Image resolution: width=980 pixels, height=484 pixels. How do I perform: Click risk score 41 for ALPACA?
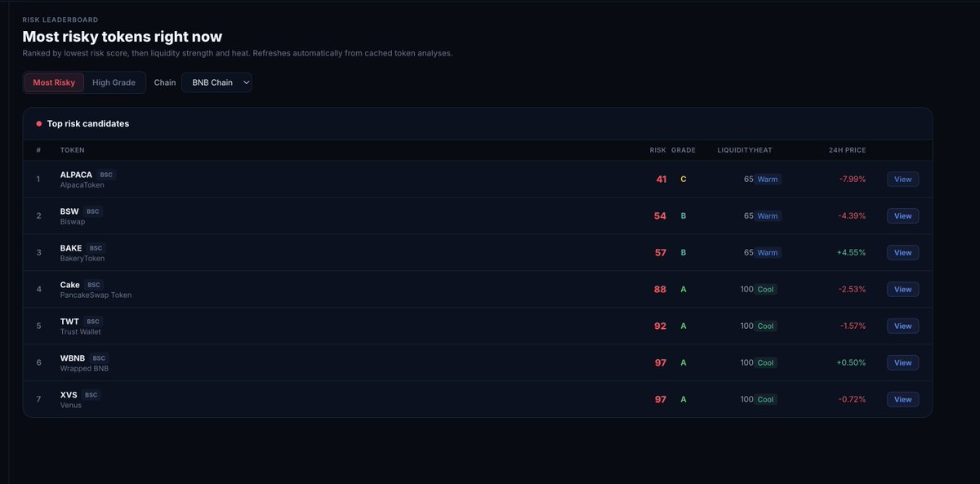[x=661, y=180]
